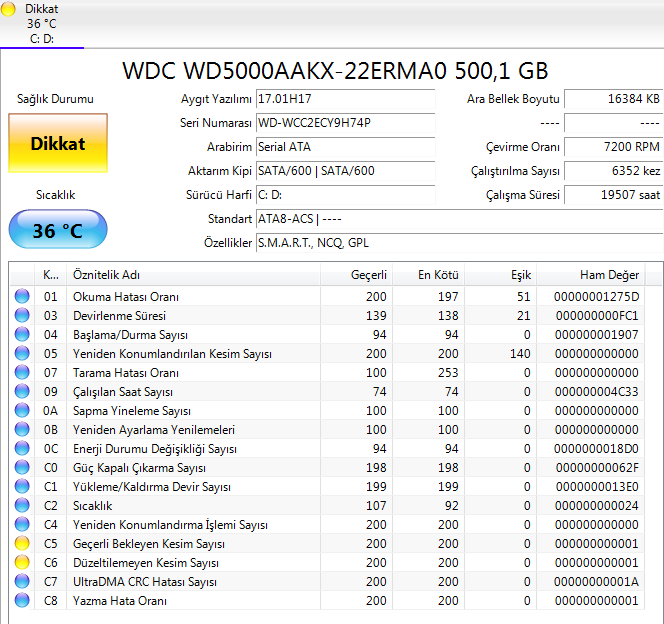The height and width of the screenshot is (624, 664).
Task: Click the status icon for Yükleme/Kaldırma Devir Sayısı
Action: pyautogui.click(x=22, y=487)
